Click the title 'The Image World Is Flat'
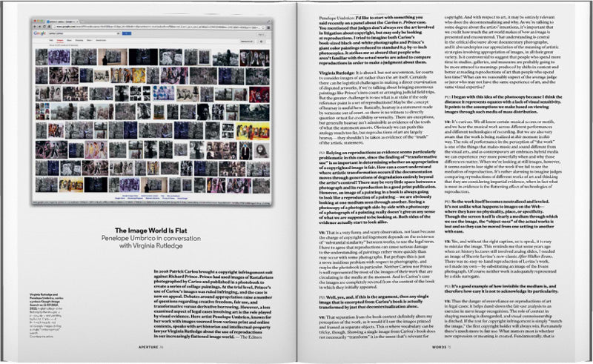Viewport: 593px width, 364px height. pos(151,231)
